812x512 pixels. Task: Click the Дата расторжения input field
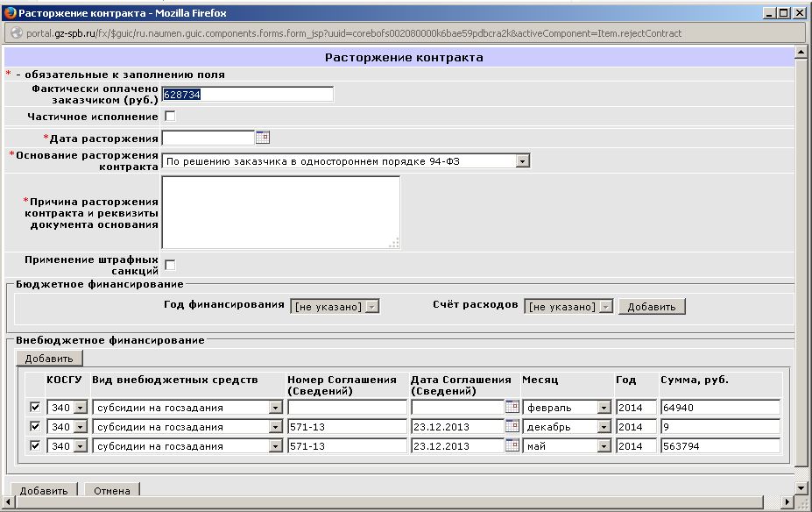[208, 138]
